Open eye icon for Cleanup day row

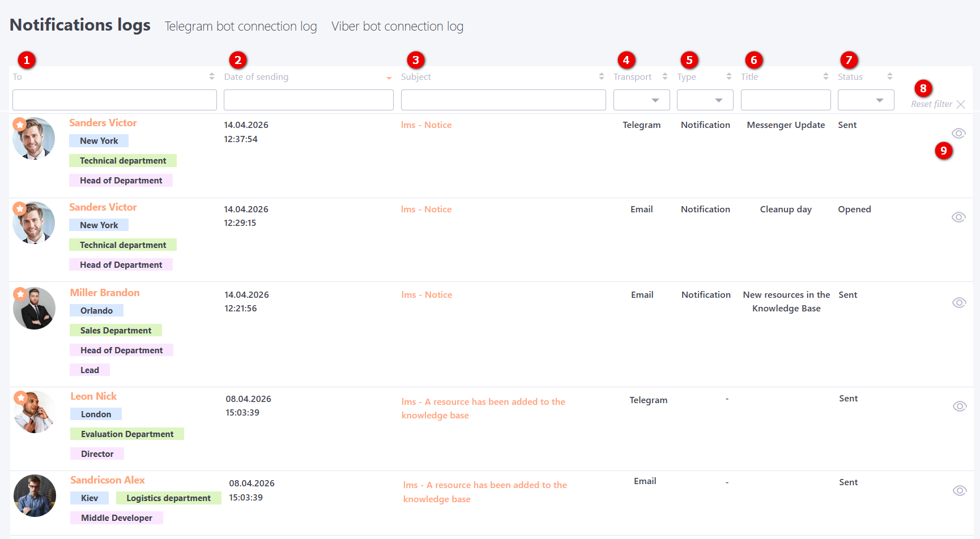(958, 217)
